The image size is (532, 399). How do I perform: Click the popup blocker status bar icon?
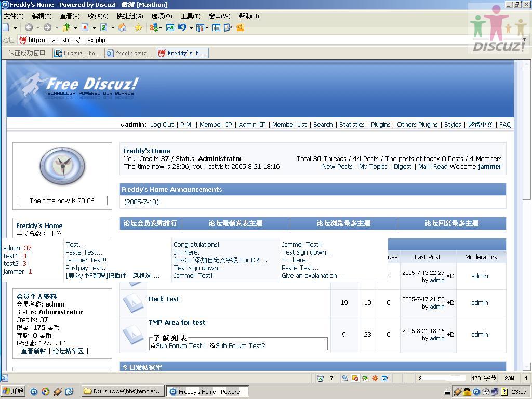point(355,378)
